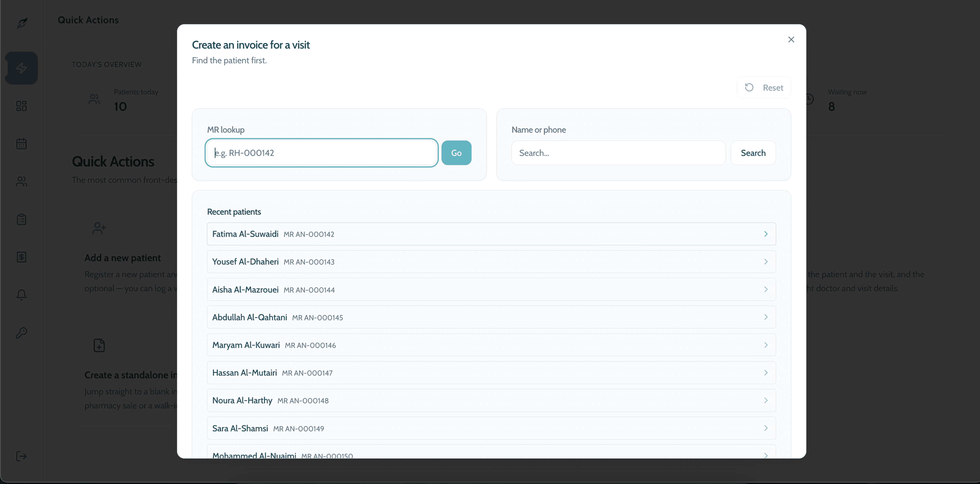Click the Patients today people icon

pyautogui.click(x=94, y=99)
